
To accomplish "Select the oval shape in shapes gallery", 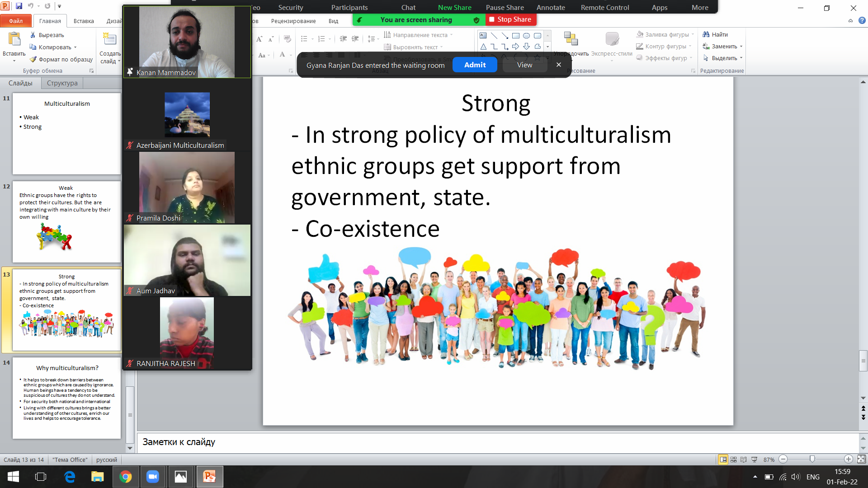I will coord(526,36).
